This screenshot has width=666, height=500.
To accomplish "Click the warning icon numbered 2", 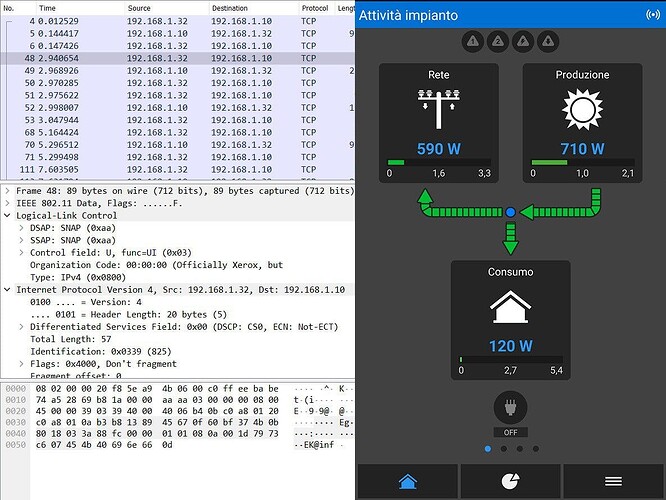I will click(x=498, y=41).
